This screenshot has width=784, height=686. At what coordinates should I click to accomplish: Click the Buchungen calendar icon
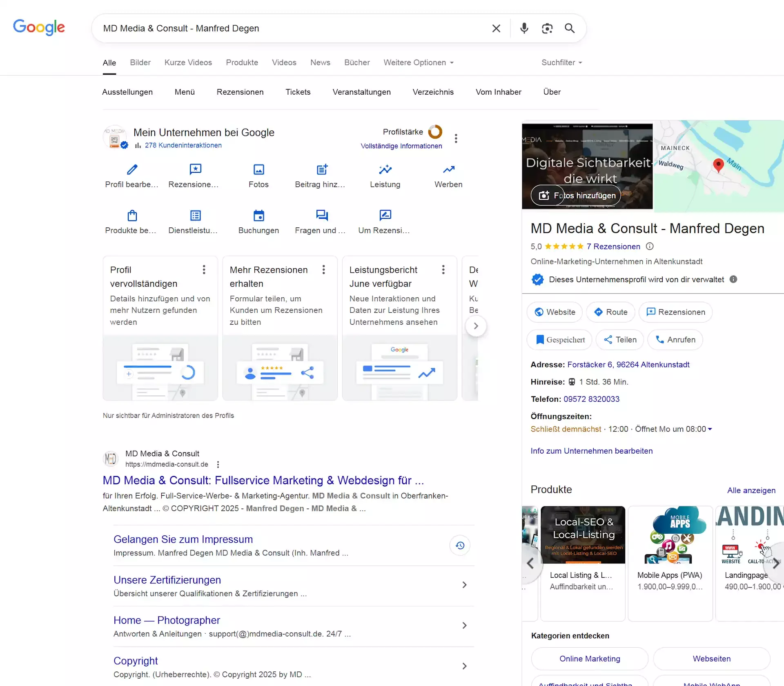(258, 215)
